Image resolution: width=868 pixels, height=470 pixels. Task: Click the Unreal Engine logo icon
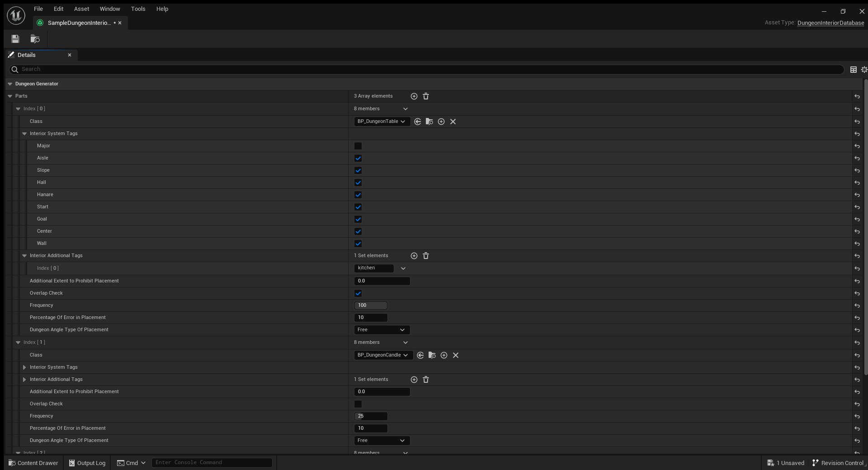16,15
